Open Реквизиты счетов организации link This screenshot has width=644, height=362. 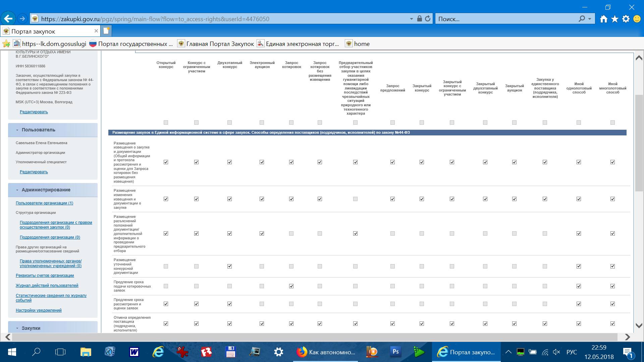point(45,276)
